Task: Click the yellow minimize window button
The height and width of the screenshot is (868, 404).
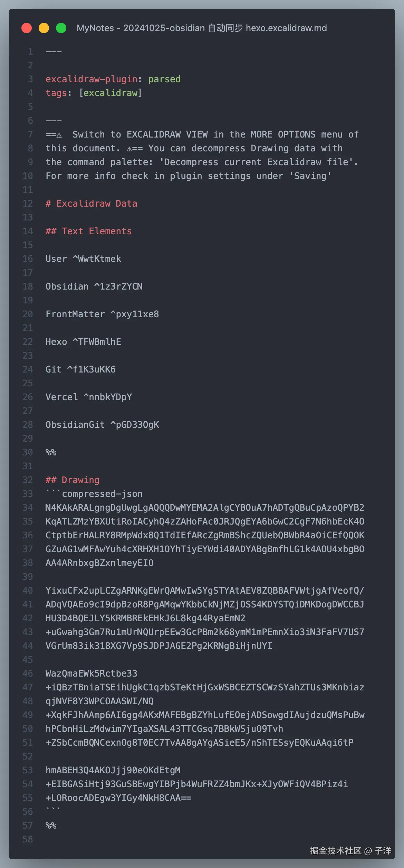Action: click(44, 28)
